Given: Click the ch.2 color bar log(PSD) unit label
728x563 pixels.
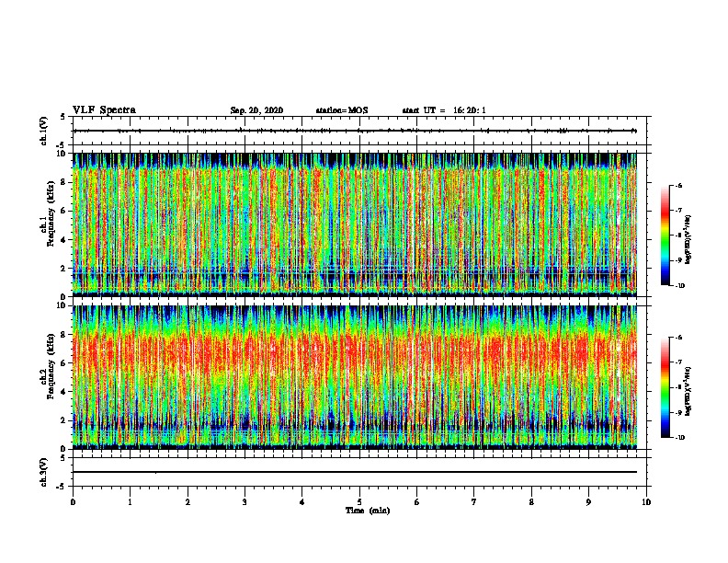Looking at the screenshot, I should point(688,391).
